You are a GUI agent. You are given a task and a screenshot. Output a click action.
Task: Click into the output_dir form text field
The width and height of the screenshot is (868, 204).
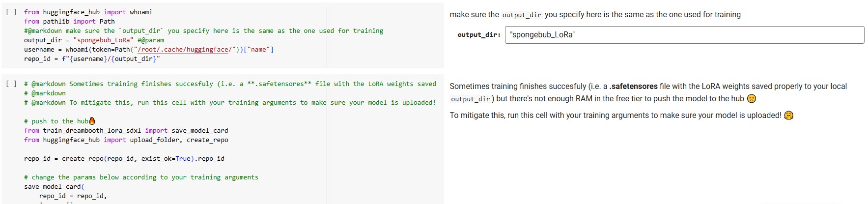coord(684,35)
